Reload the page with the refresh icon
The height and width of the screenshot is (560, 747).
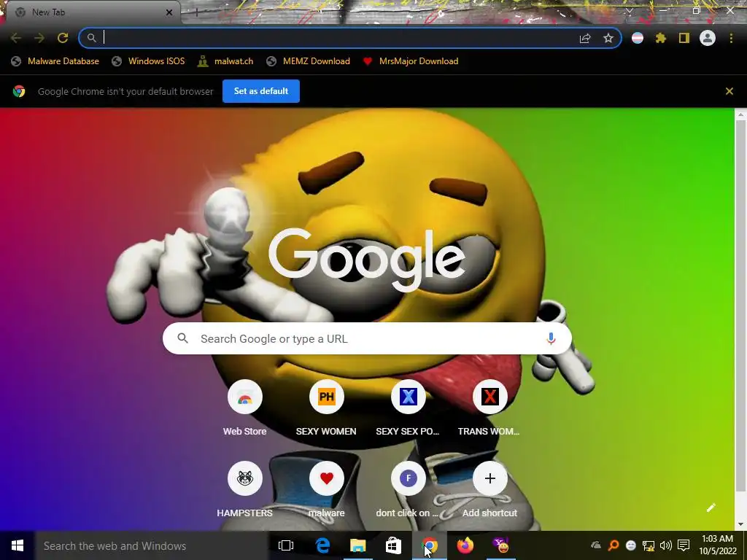(x=63, y=38)
